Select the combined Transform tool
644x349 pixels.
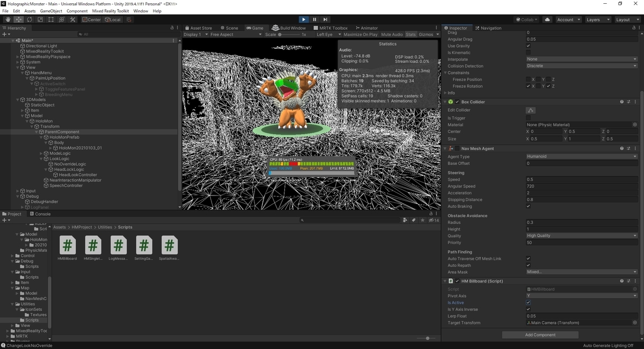[61, 19]
